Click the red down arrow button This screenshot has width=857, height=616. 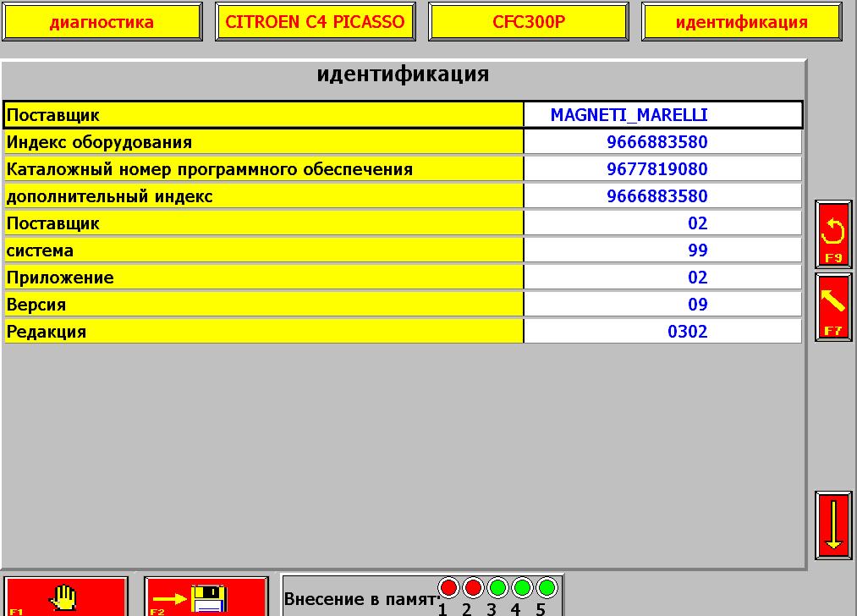point(833,525)
